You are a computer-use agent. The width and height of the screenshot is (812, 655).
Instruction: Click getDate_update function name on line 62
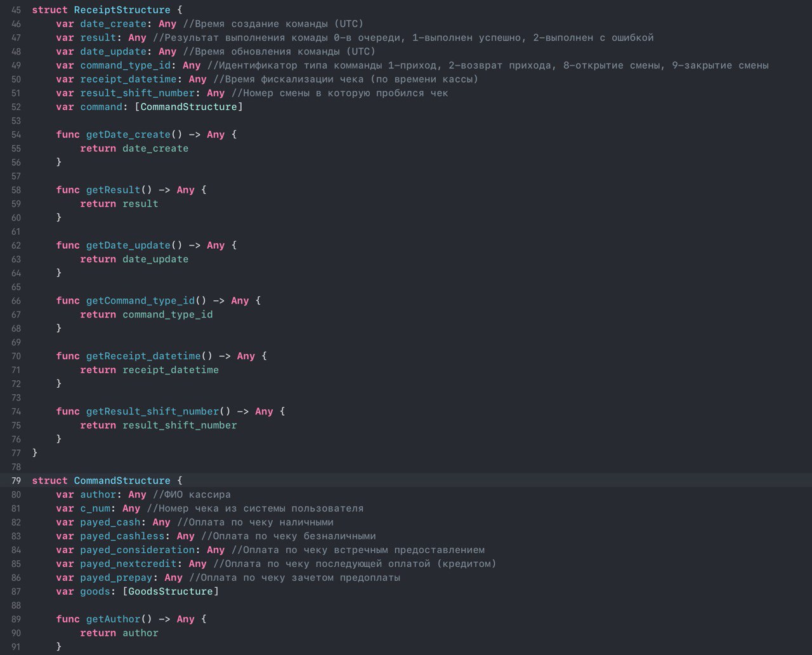coord(128,246)
